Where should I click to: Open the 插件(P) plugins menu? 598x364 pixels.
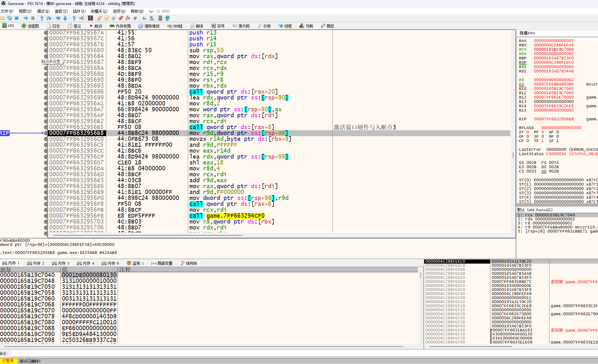[79, 11]
